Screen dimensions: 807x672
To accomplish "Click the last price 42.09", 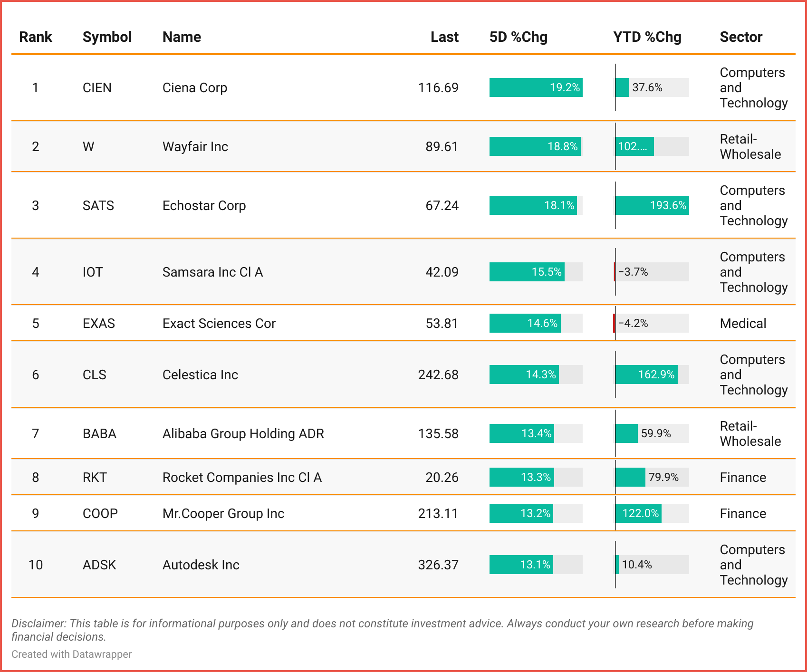I will (442, 272).
